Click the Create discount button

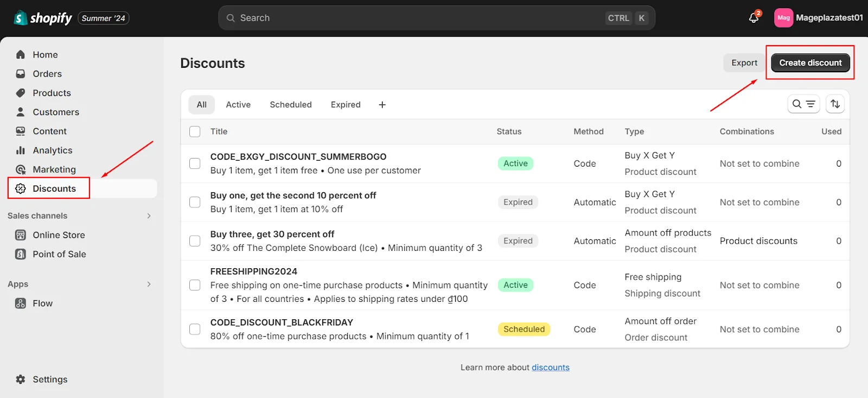click(810, 62)
